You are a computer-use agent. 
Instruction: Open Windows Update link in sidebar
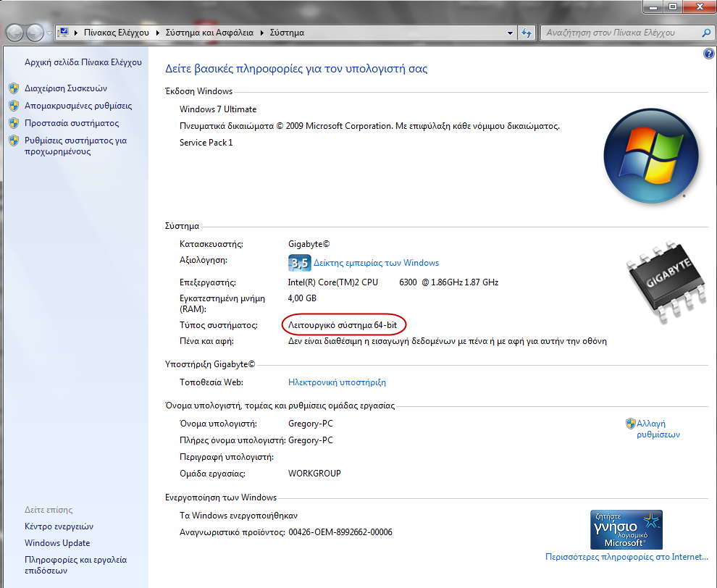[57, 543]
